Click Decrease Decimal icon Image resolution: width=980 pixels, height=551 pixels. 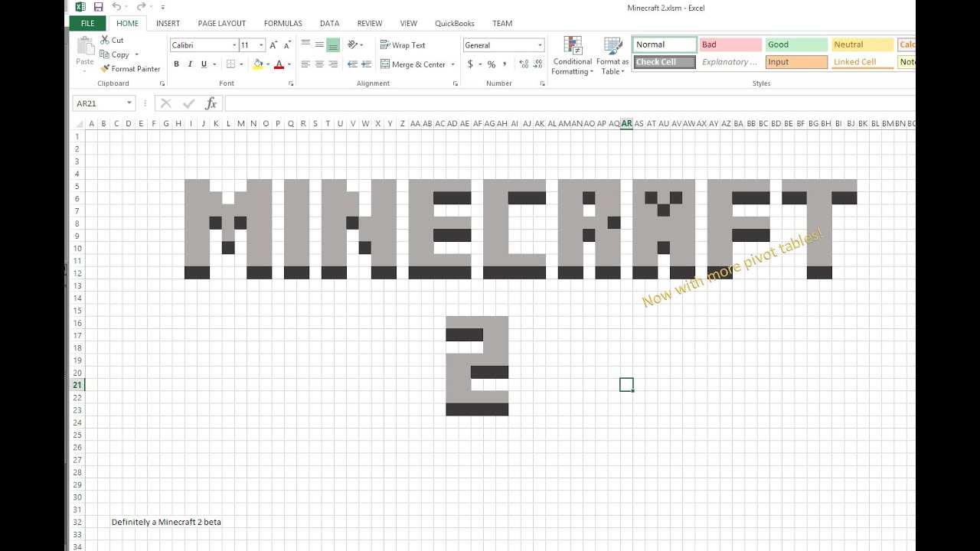tap(537, 64)
